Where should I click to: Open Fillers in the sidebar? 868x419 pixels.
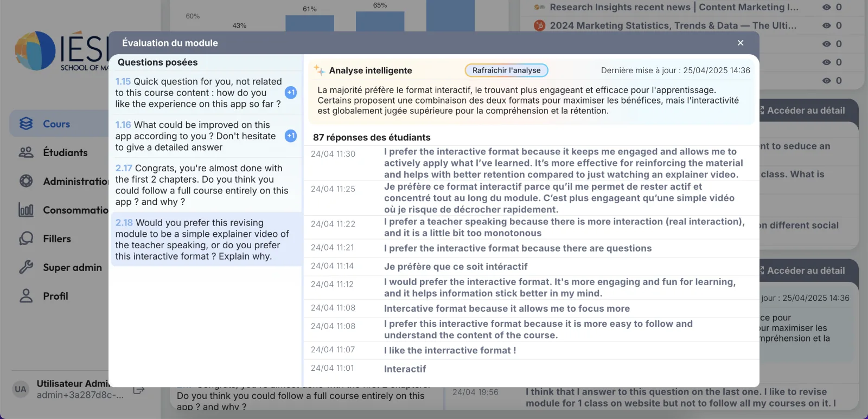tap(59, 239)
